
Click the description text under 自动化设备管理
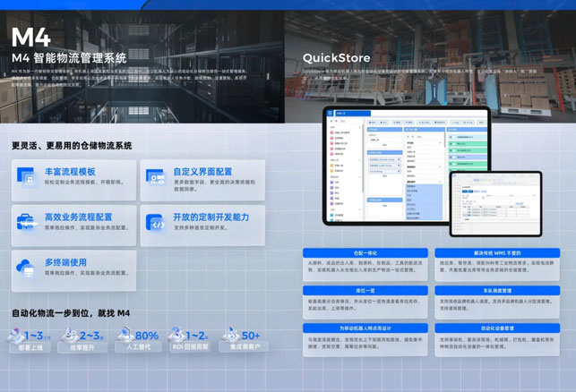[496, 343]
